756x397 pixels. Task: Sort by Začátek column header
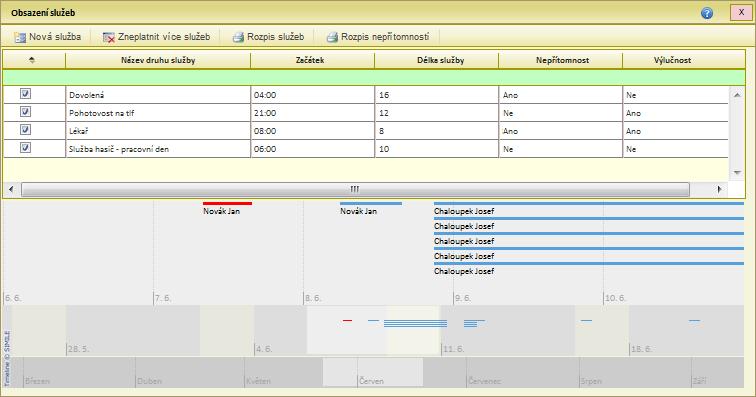click(312, 60)
